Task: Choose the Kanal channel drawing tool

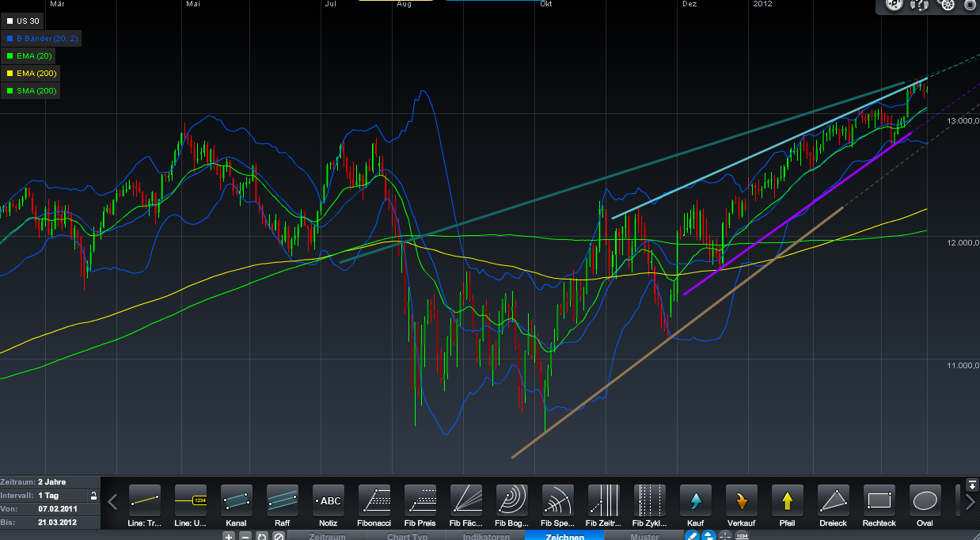Action: [236, 500]
